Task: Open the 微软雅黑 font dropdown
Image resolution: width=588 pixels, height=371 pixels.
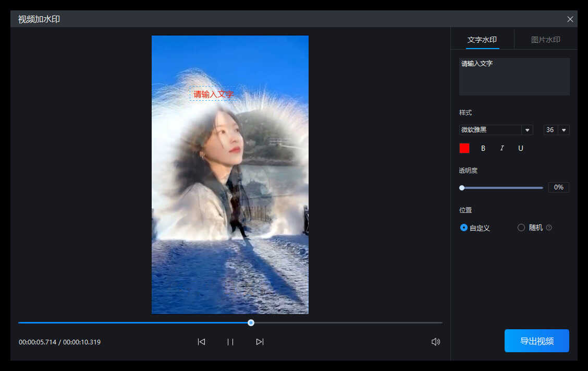Action: [528, 130]
